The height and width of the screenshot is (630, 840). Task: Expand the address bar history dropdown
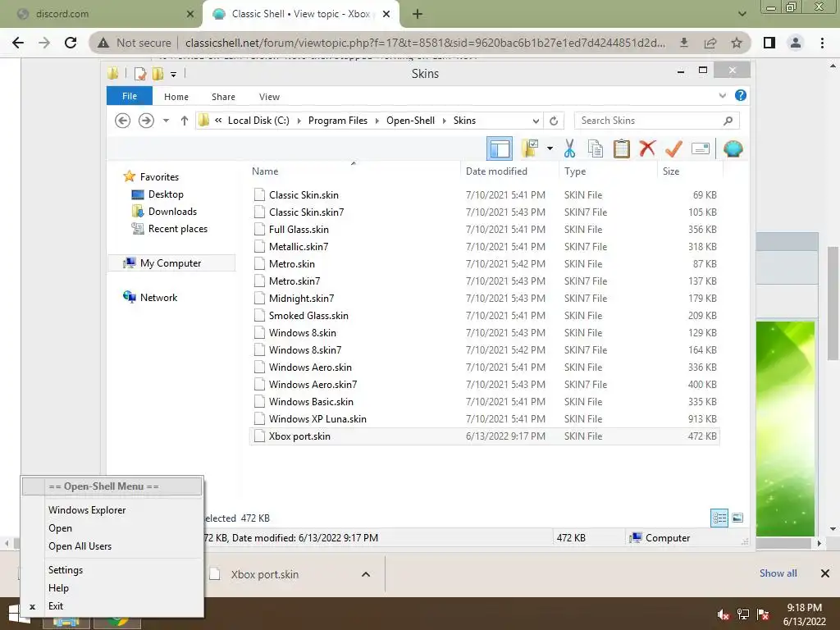point(536,121)
